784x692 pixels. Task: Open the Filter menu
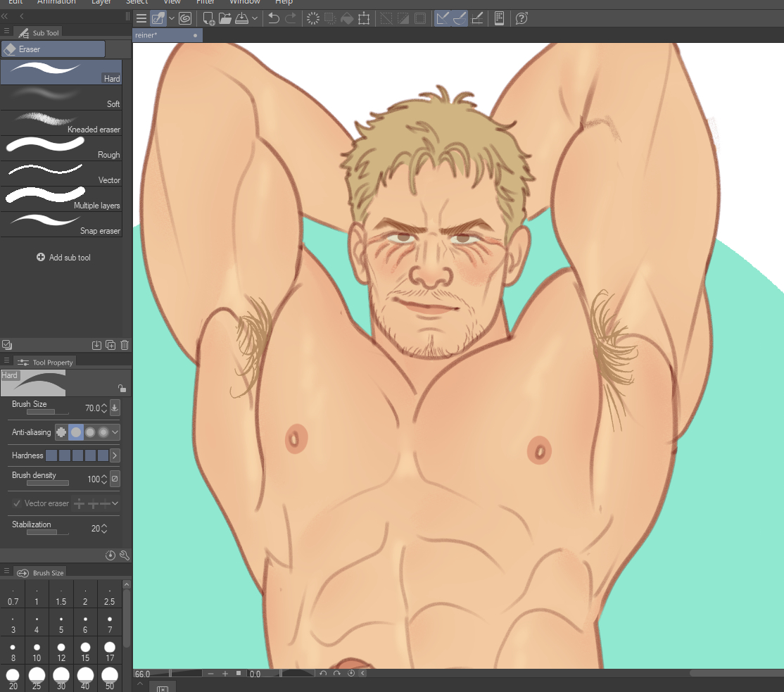point(205,2)
